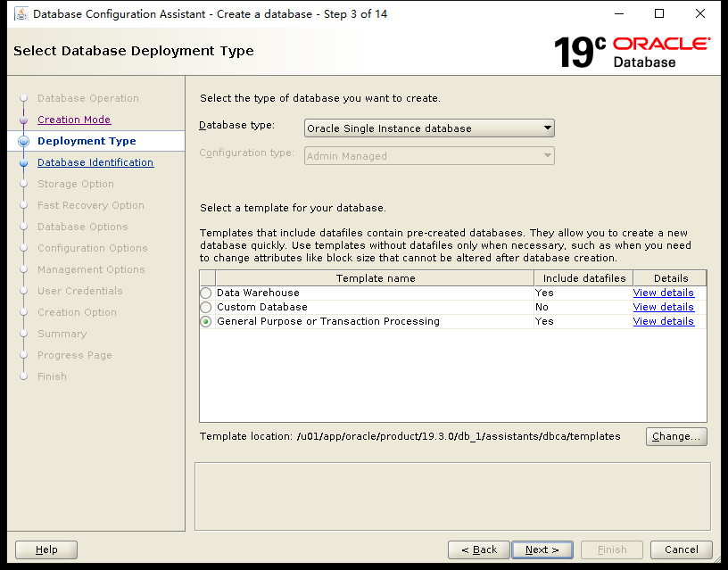
Task: Click the Java icon in title bar
Action: pyautogui.click(x=21, y=14)
